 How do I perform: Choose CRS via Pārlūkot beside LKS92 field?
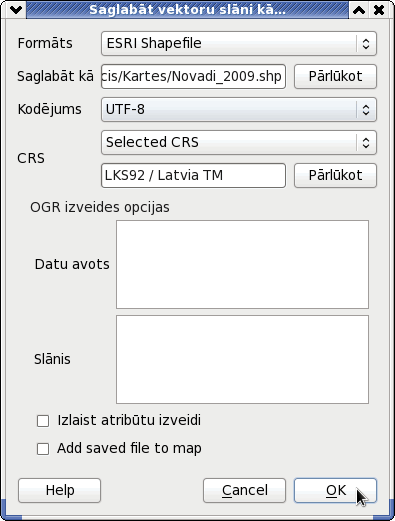coord(335,176)
